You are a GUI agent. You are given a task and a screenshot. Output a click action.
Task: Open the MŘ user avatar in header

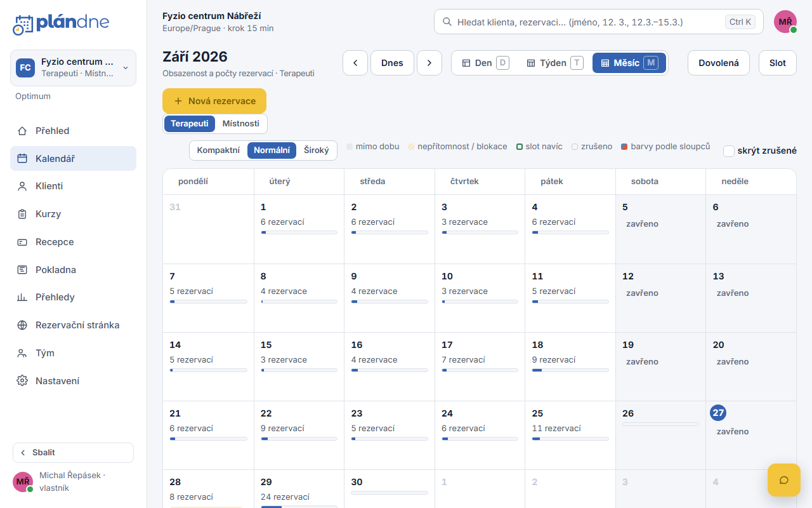click(x=785, y=22)
